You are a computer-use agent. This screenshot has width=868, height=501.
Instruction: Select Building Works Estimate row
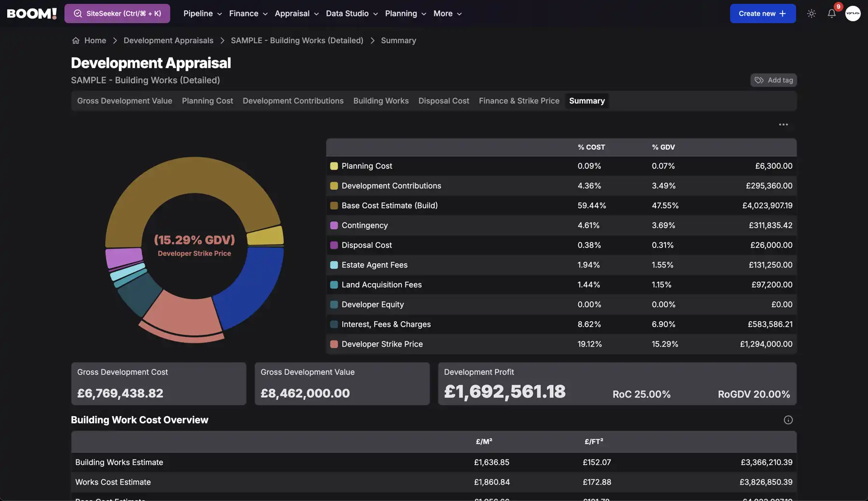(x=434, y=462)
